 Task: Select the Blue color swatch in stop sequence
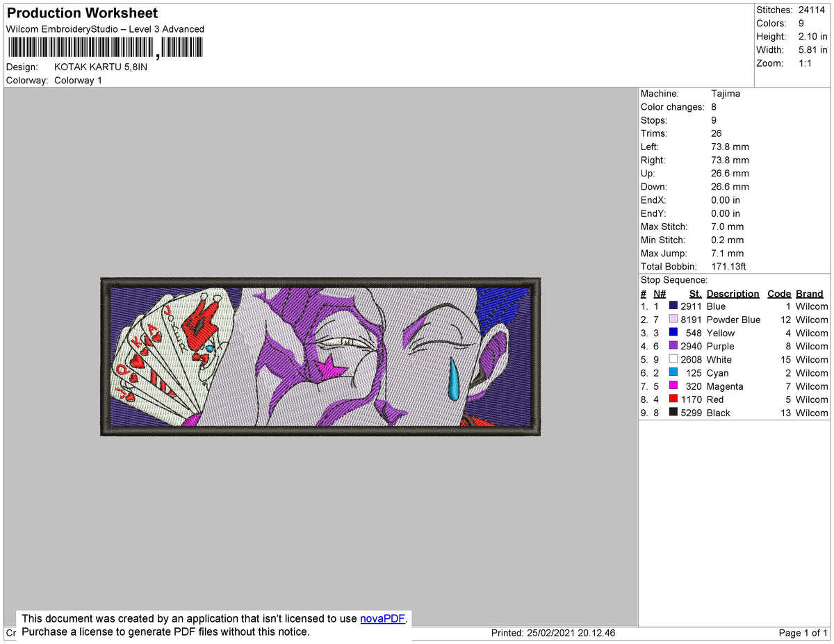tap(672, 306)
